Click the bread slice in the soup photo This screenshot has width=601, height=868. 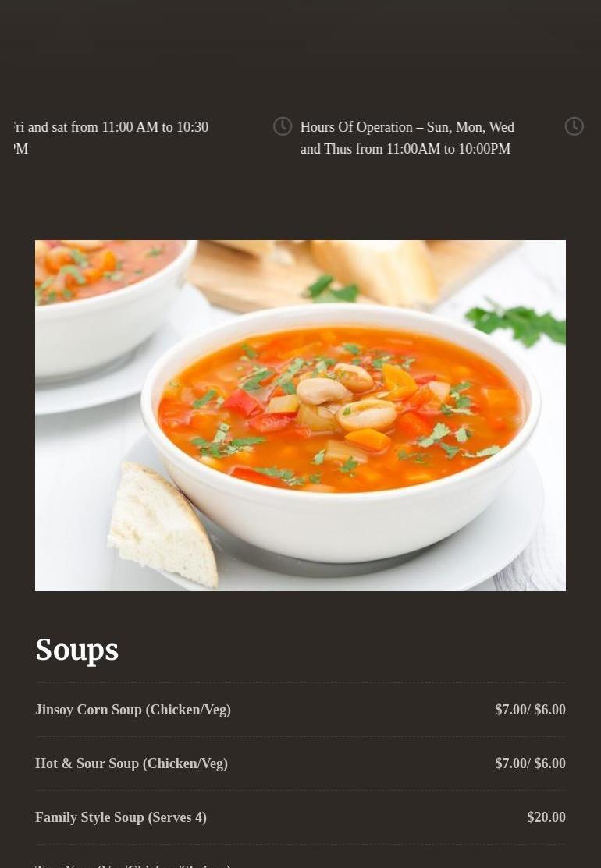pos(162,524)
